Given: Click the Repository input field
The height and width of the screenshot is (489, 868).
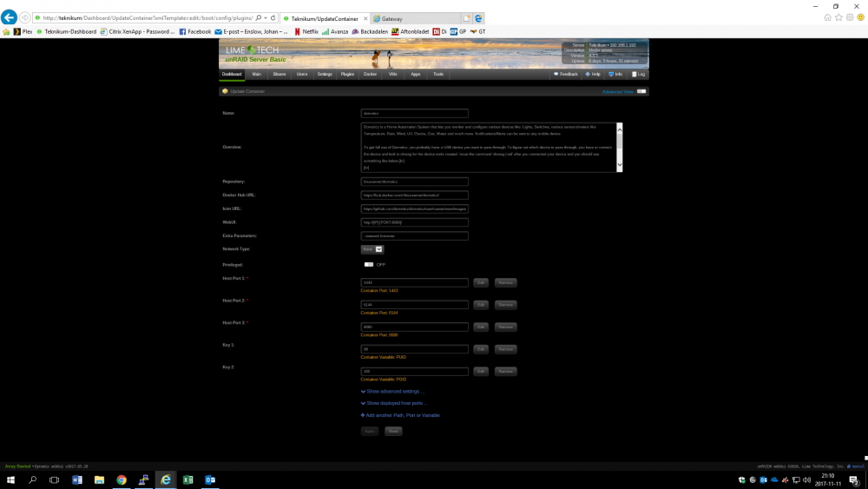Looking at the screenshot, I should [415, 182].
